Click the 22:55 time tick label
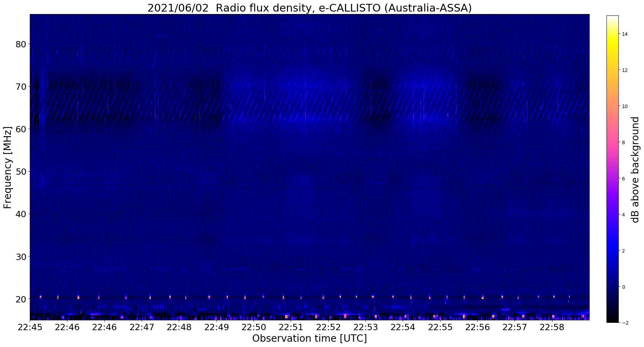 coord(440,328)
